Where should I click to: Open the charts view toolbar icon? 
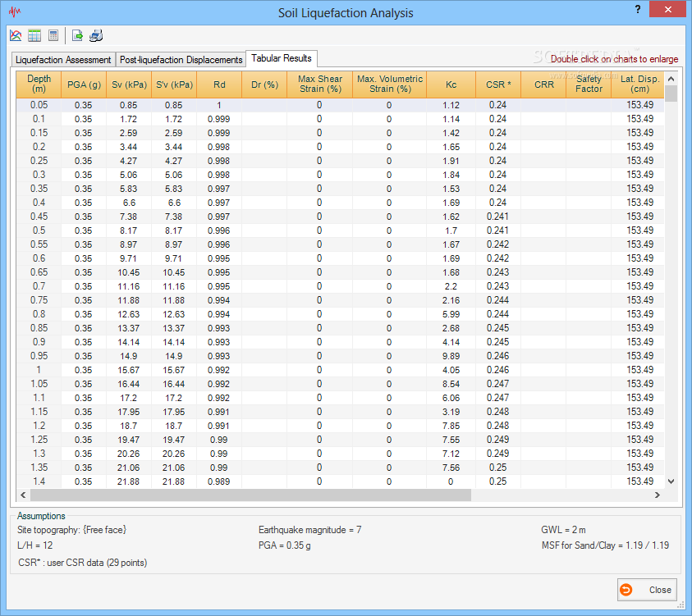[16, 36]
